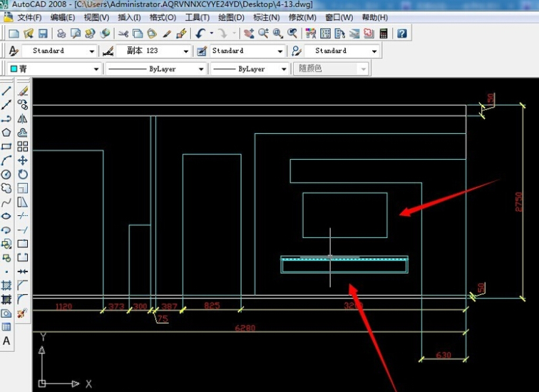Click the Undo arrow icon
The width and height of the screenshot is (539, 392).
tap(200, 33)
